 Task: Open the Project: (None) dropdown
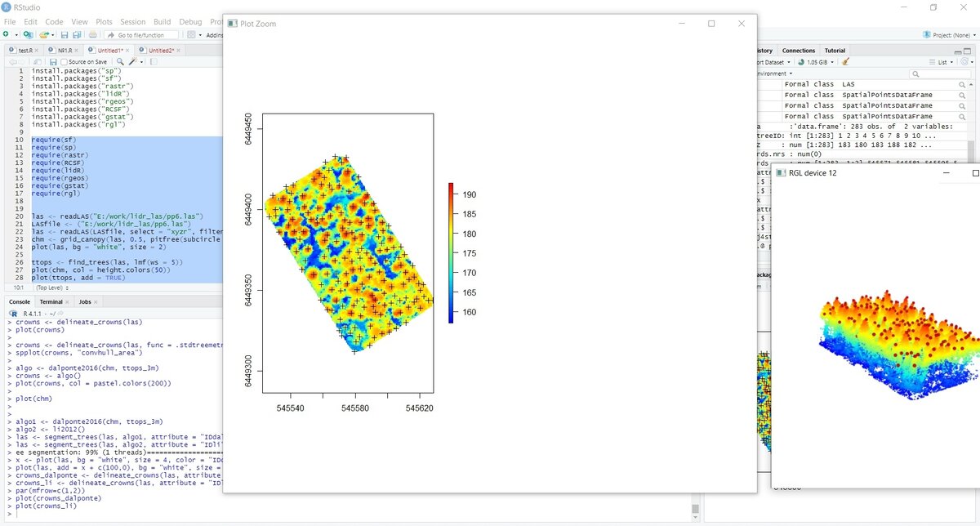click(x=949, y=35)
